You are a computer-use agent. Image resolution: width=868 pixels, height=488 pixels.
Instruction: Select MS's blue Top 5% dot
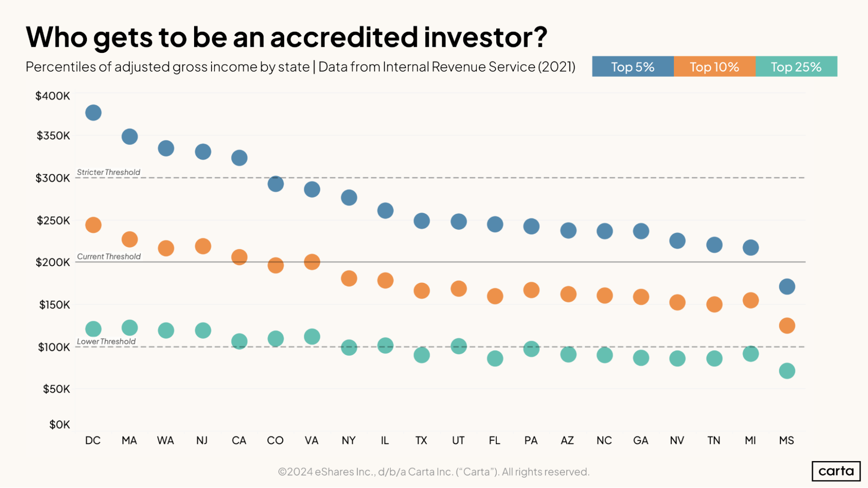point(787,287)
